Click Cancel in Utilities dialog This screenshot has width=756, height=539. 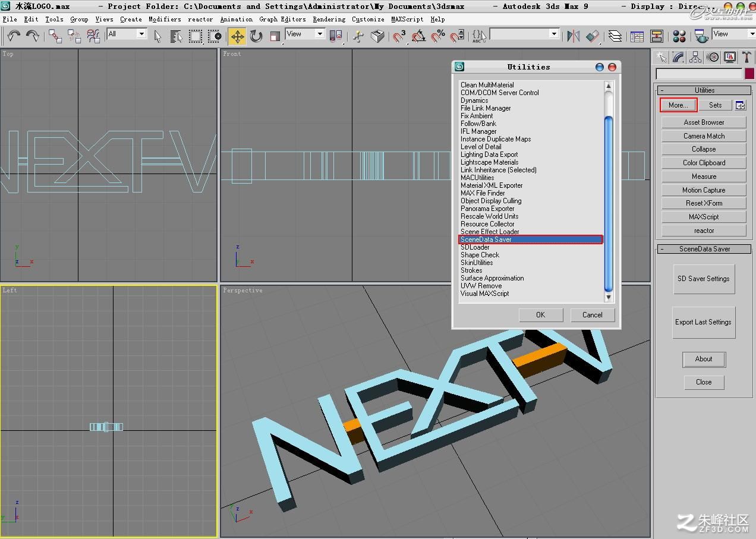pos(593,315)
